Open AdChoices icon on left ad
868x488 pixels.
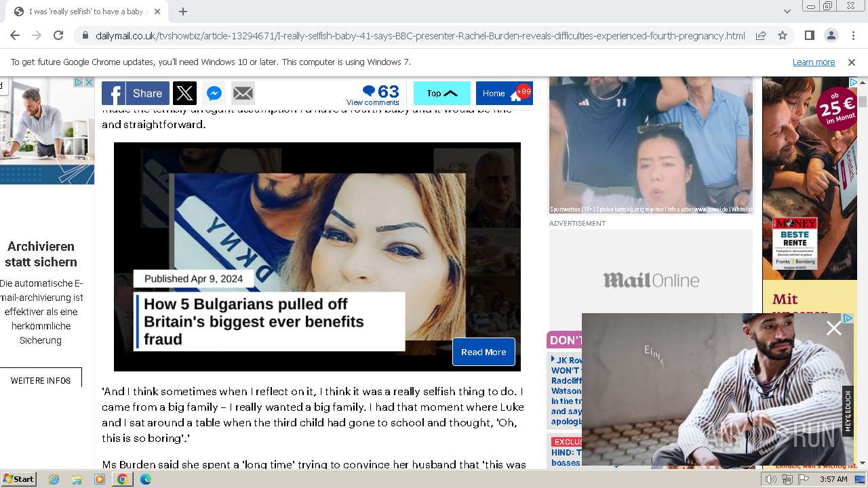click(79, 83)
